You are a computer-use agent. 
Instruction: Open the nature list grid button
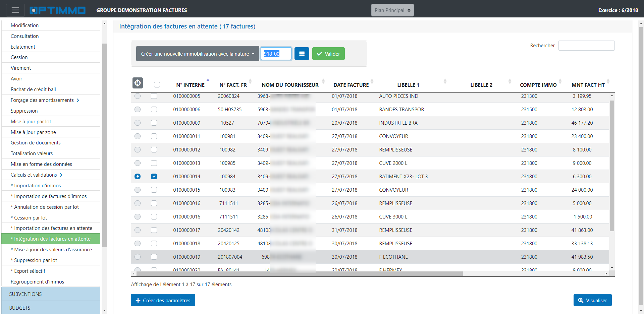[302, 54]
